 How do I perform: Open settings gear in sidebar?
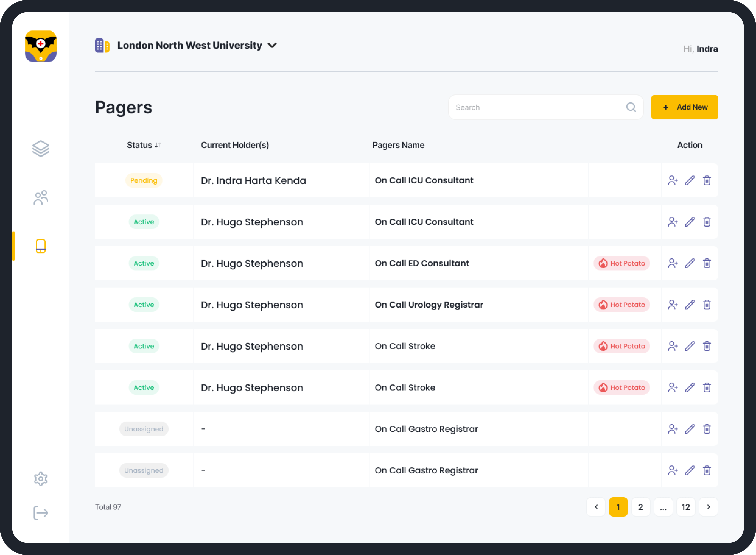pyautogui.click(x=41, y=479)
